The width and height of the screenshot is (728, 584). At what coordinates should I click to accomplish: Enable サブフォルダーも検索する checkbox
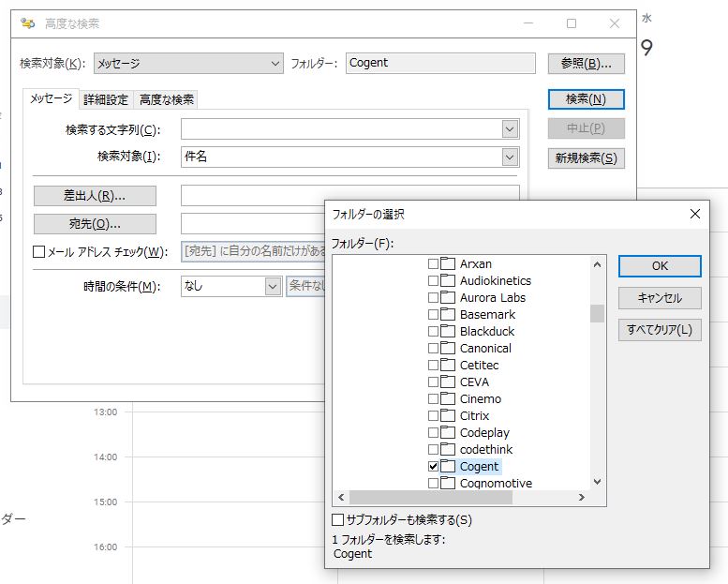point(338,519)
